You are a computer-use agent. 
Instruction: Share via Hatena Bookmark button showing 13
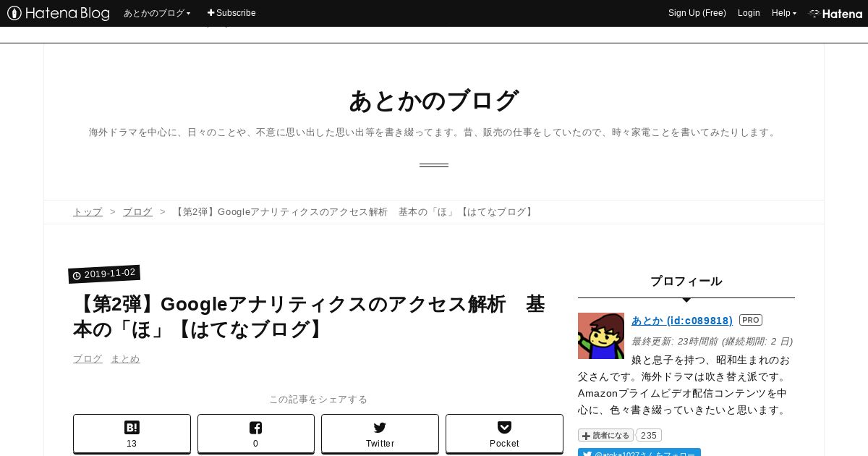click(x=132, y=434)
